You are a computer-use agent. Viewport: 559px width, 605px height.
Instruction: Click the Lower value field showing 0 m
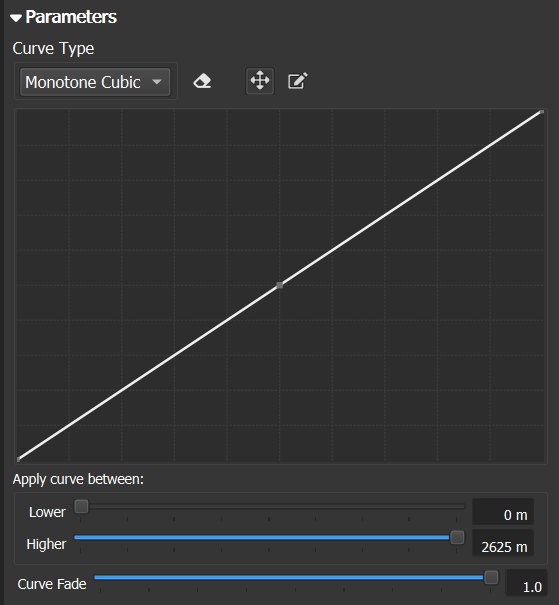coord(503,512)
